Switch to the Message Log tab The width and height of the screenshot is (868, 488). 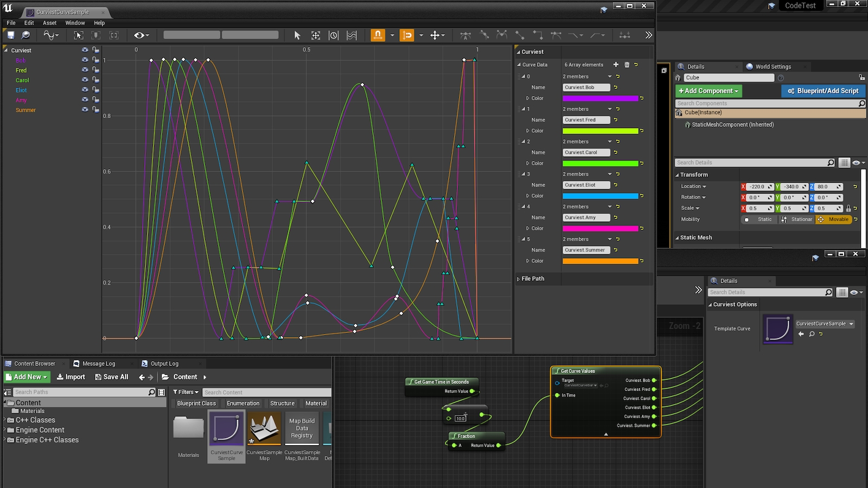pos(98,364)
